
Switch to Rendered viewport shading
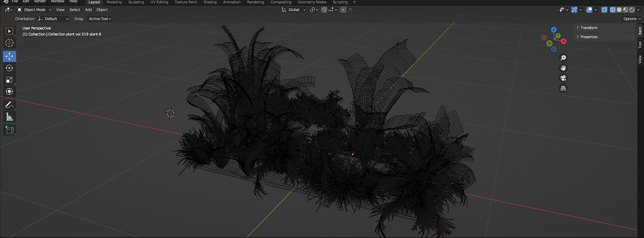(632, 10)
